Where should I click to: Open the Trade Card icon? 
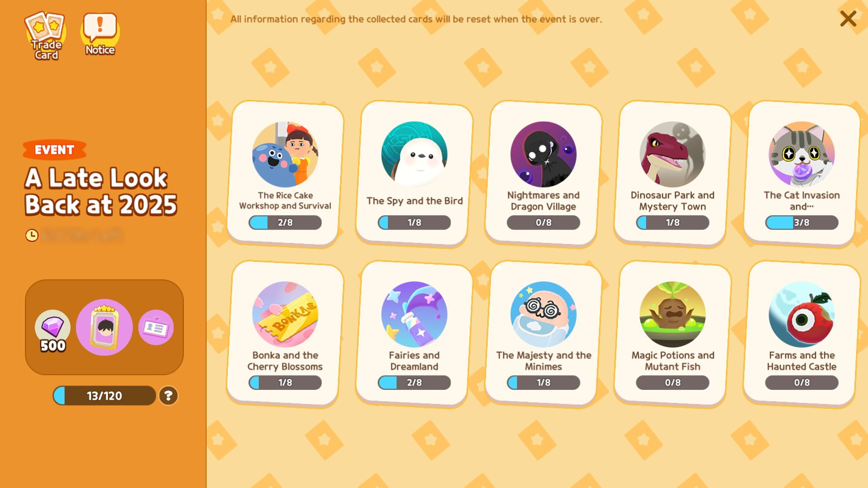pyautogui.click(x=46, y=36)
